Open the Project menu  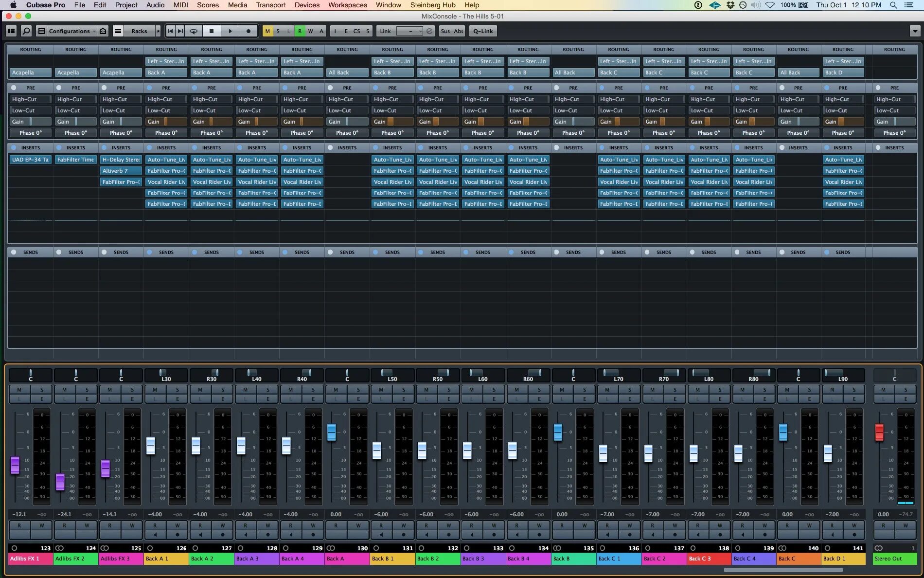[126, 5]
